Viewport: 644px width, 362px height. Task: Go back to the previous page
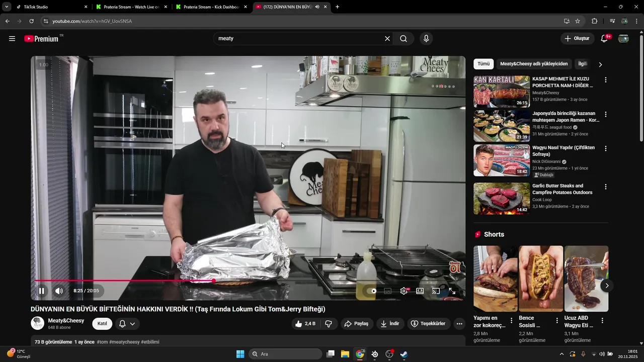pos(7,21)
